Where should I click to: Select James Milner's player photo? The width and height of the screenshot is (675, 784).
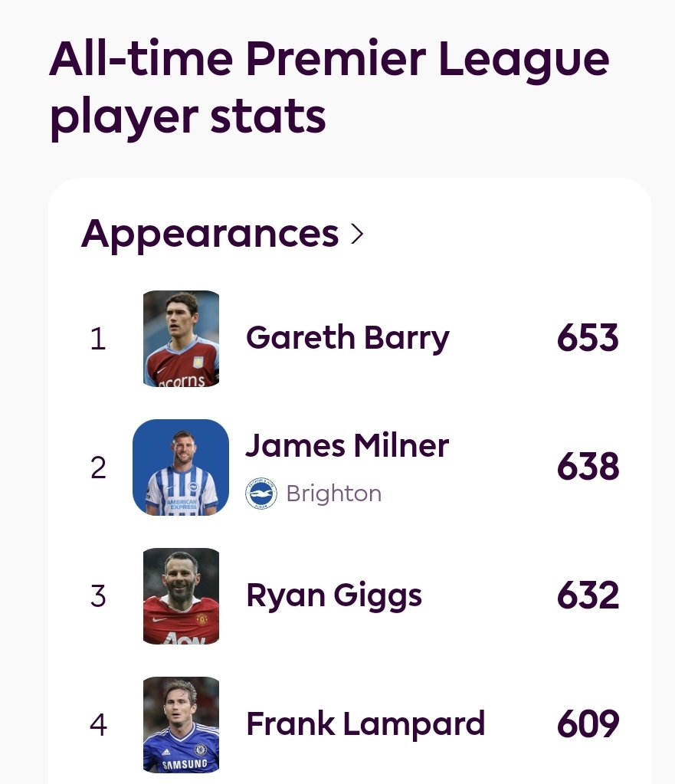pyautogui.click(x=181, y=467)
